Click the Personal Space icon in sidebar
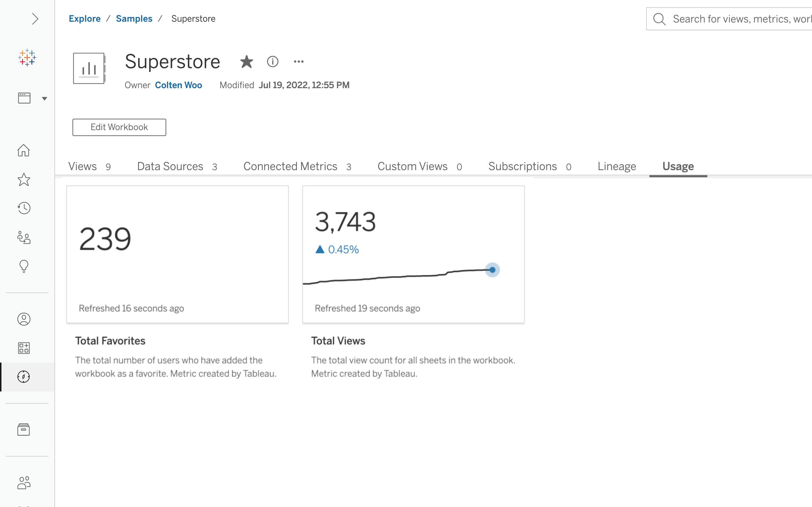 23,319
